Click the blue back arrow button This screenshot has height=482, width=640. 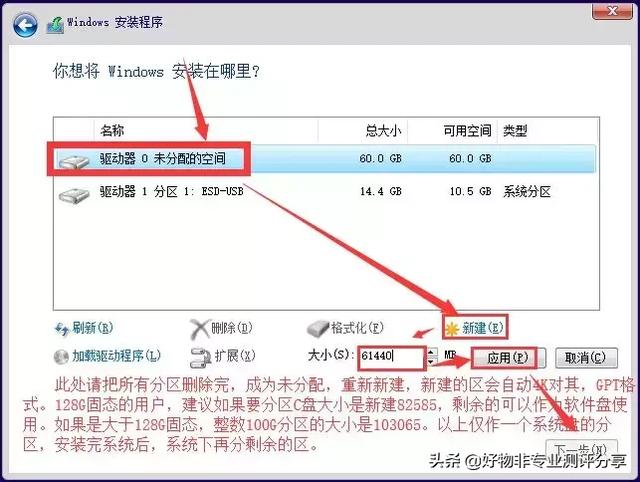click(x=25, y=25)
